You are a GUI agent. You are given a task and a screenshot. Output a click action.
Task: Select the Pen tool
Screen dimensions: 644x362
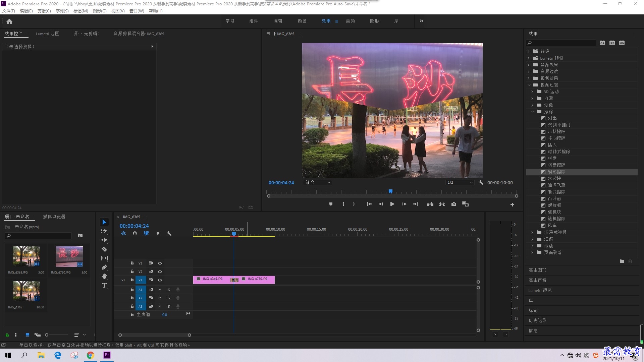(x=104, y=267)
